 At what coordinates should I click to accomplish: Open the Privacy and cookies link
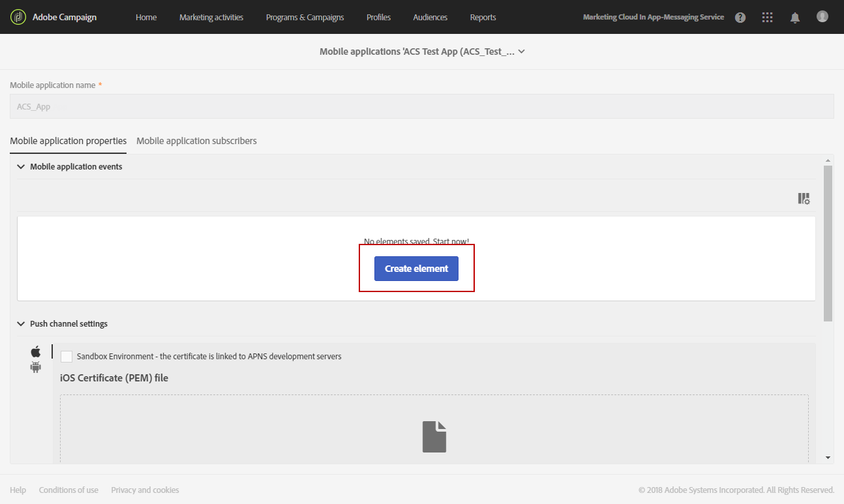click(145, 490)
